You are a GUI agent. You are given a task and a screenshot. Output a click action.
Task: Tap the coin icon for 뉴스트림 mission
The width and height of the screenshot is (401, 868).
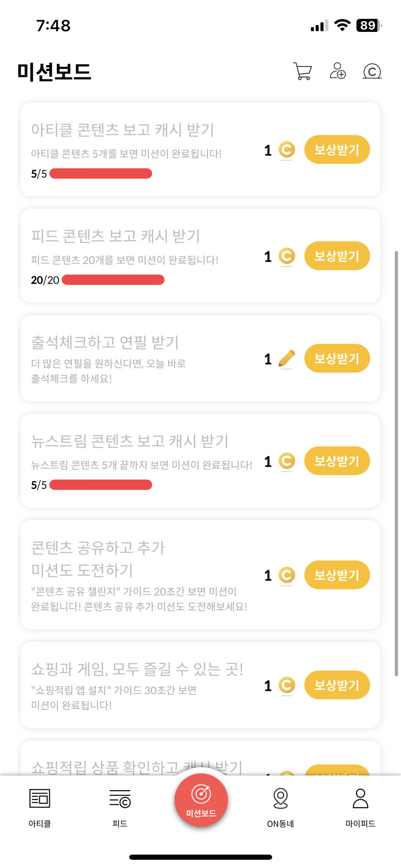(x=287, y=461)
